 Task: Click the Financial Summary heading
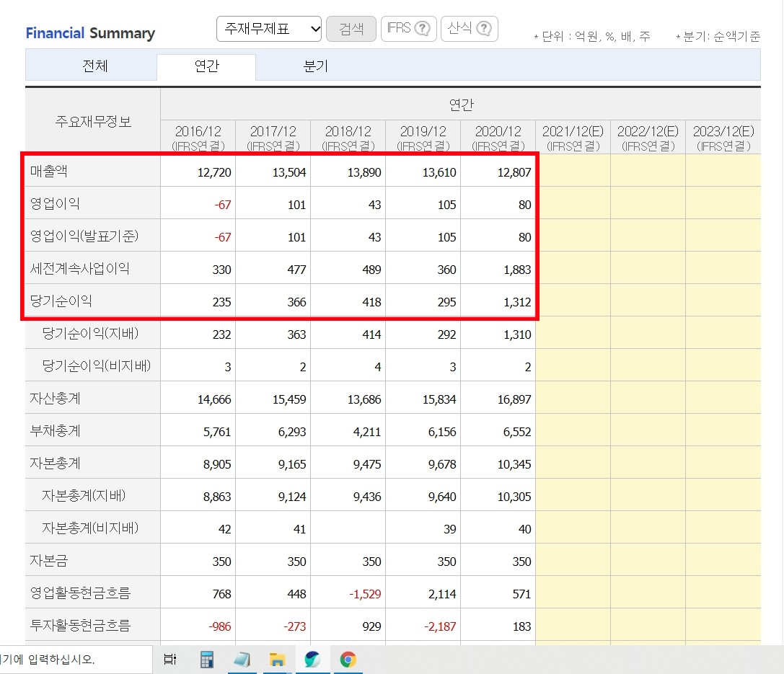click(89, 33)
